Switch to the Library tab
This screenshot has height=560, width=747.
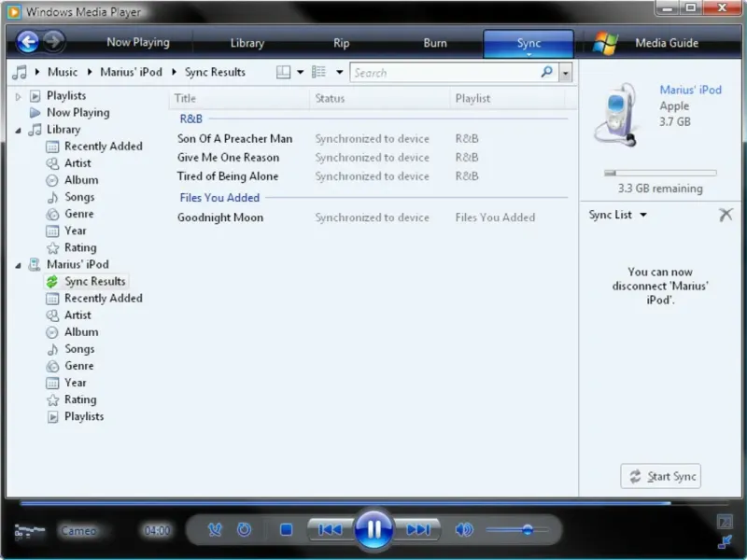(247, 43)
